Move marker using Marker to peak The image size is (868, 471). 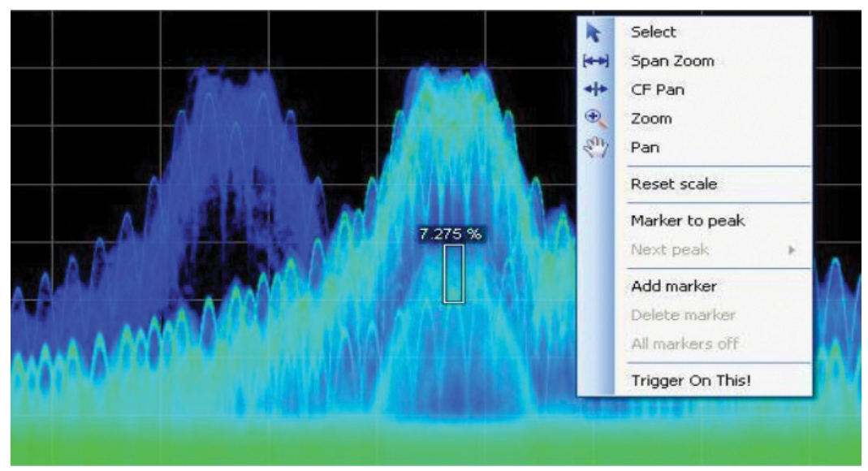pyautogui.click(x=687, y=221)
